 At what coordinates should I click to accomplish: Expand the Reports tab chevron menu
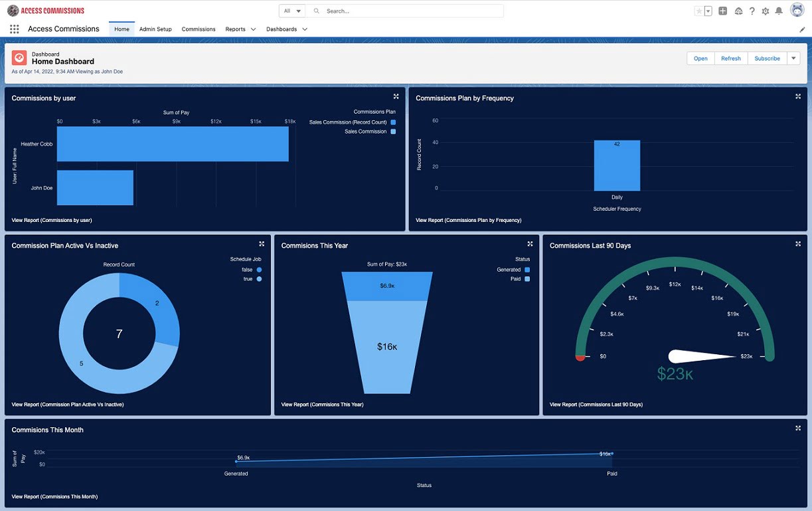pos(253,29)
